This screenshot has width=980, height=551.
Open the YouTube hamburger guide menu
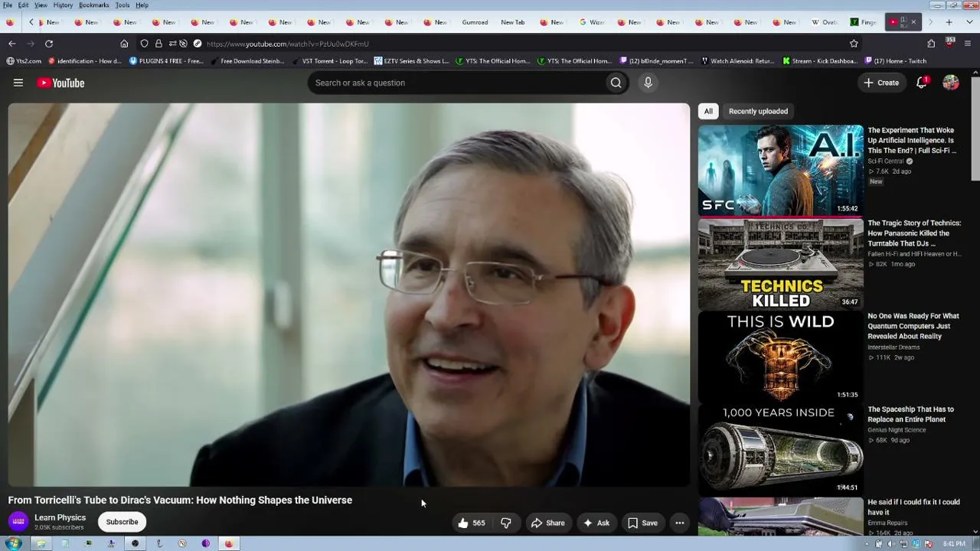[18, 83]
